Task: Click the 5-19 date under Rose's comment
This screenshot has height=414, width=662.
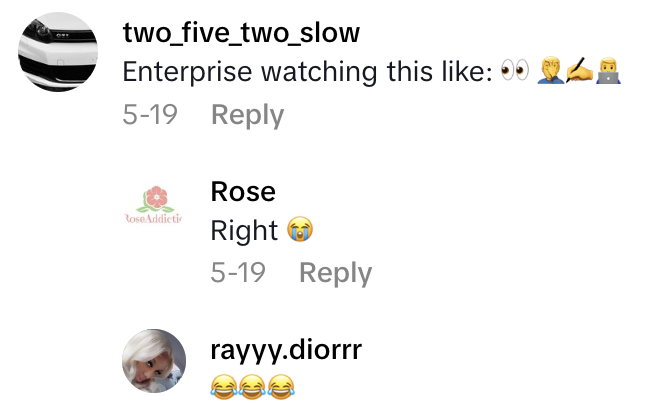Action: 238,272
